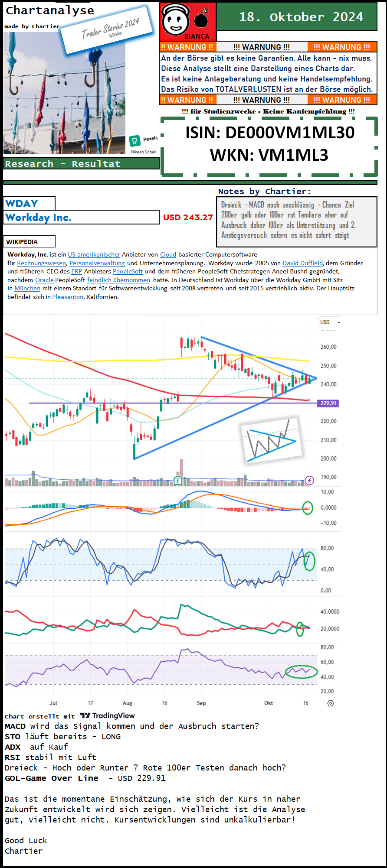Click the USD 243.27 price
Screen dimensions: 387x868
click(188, 218)
